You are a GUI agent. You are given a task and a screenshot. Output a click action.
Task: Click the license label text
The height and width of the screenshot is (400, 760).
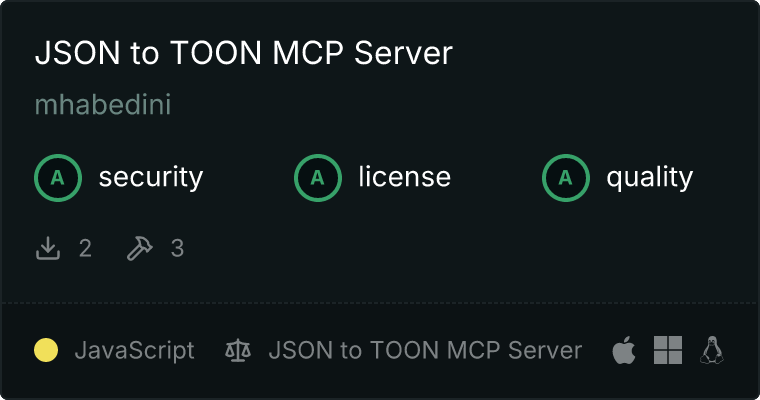click(x=405, y=176)
